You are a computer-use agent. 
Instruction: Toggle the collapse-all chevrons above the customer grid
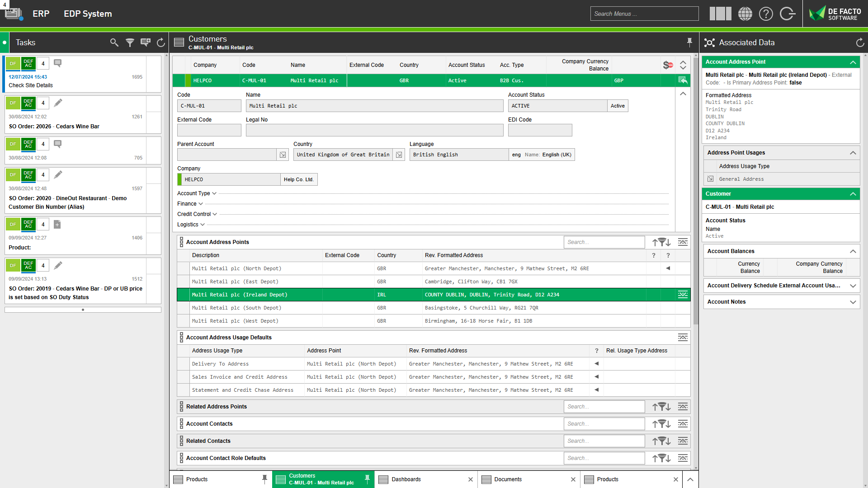pos(683,65)
